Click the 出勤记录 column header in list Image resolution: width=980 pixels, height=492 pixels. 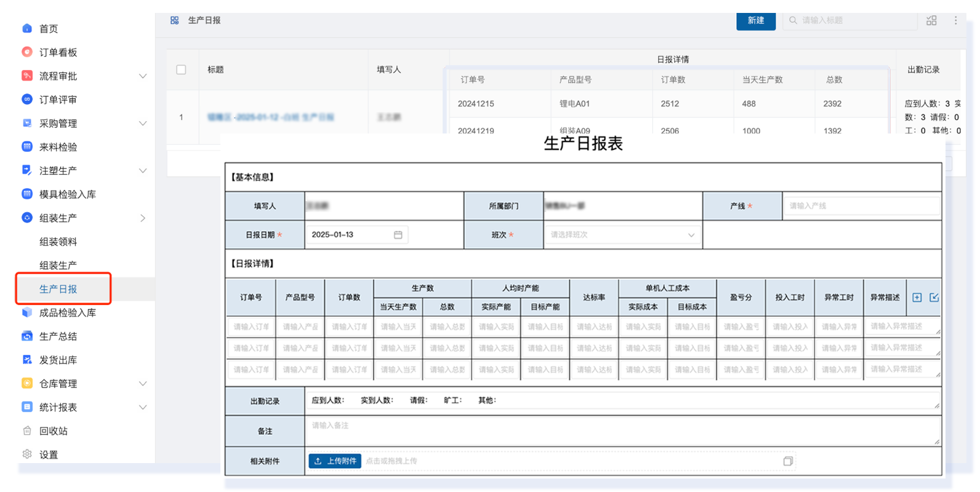pyautogui.click(x=923, y=69)
